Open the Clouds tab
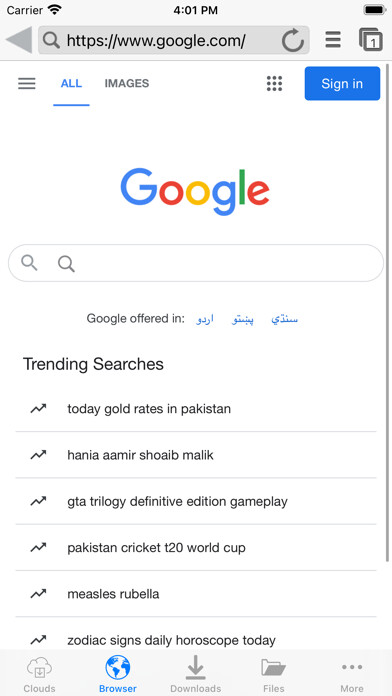This screenshot has width=392, height=696. click(x=40, y=674)
